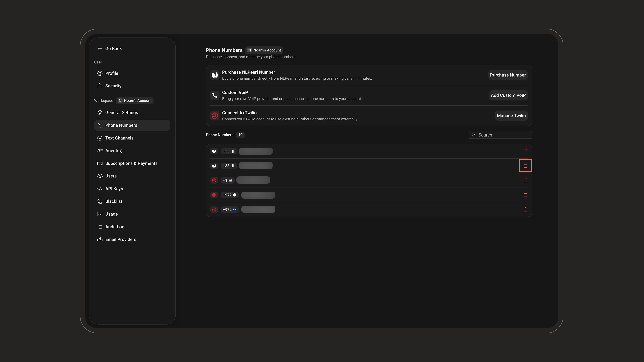Screen dimensions: 644x362
Task: Click the Twilio logo in Connect row
Action: 214,115
